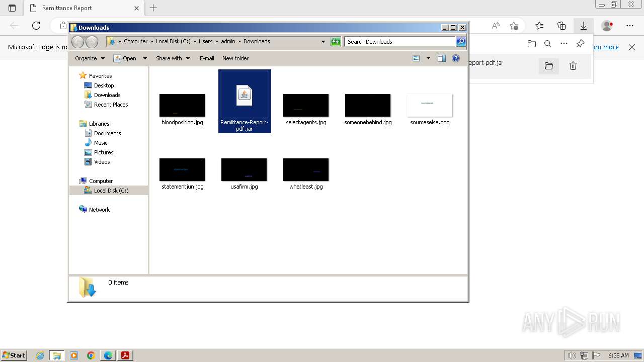644x362 pixels.
Task: Select Network in navigation pane
Action: click(x=99, y=210)
